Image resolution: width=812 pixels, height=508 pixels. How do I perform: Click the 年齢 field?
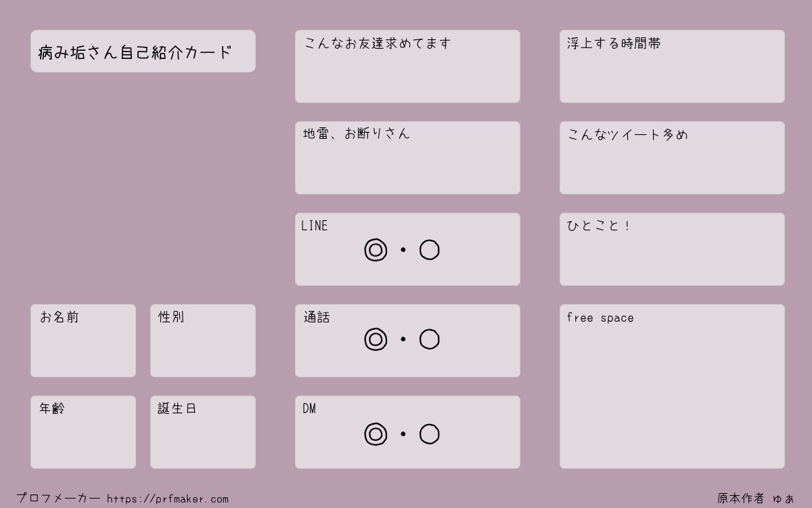click(83, 432)
